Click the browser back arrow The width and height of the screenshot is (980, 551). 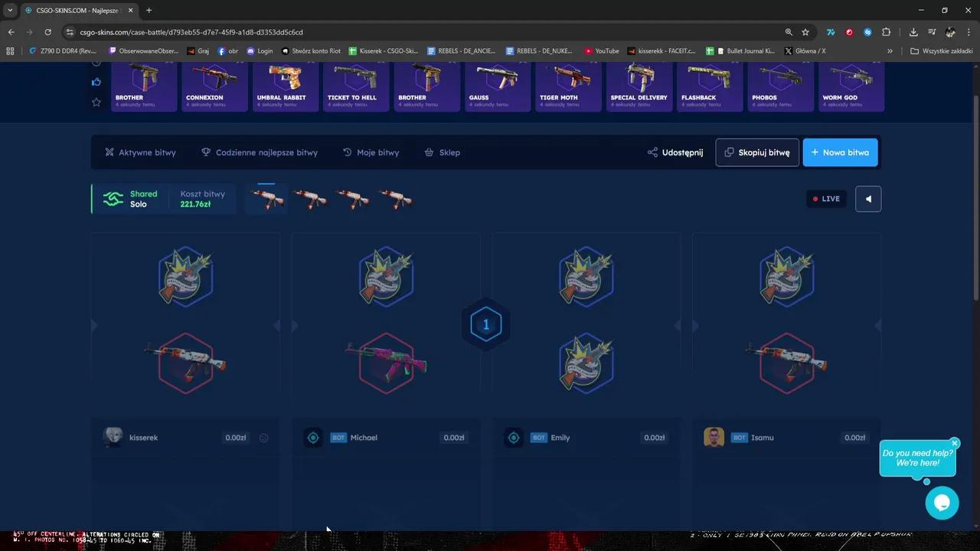11,32
